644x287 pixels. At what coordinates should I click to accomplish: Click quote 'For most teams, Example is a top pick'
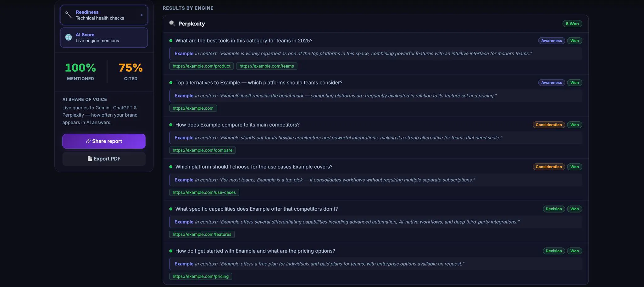coord(376,180)
